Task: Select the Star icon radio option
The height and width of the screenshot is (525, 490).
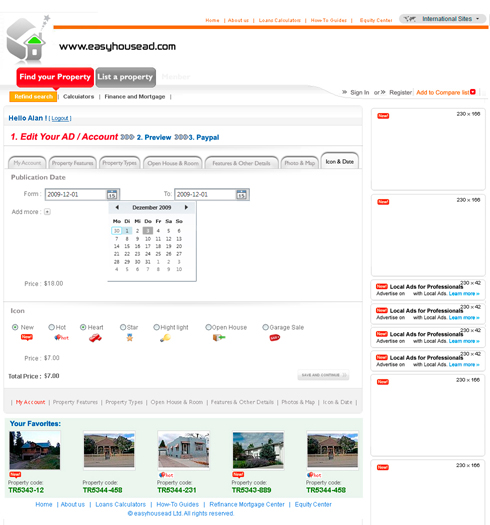Action: point(123,327)
